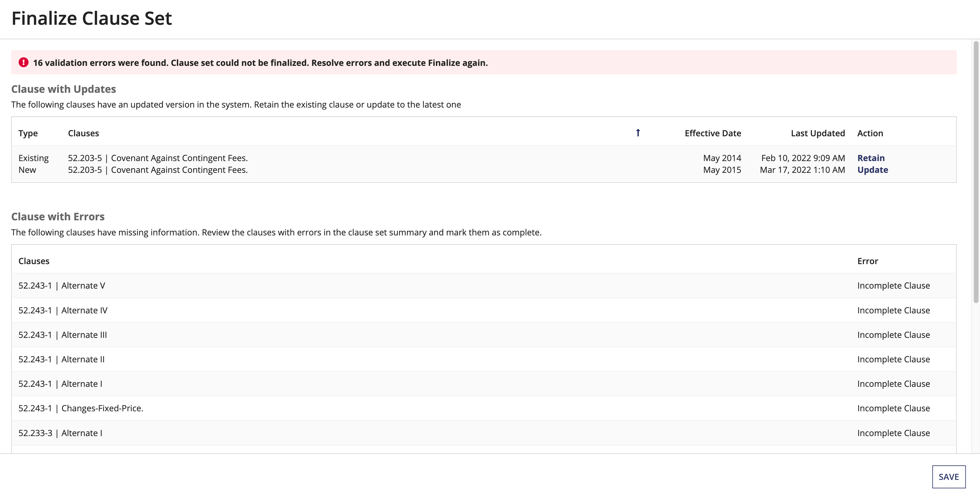Click the Finalize Clause Set title
The width and height of the screenshot is (980, 495).
92,18
